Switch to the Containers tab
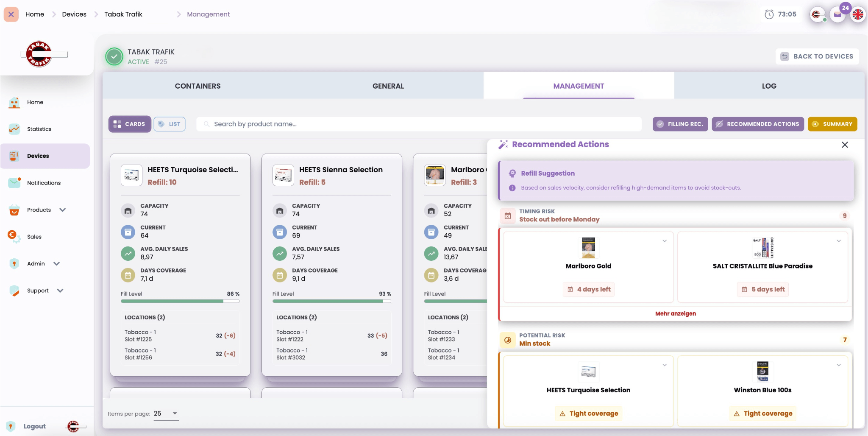Image resolution: width=868 pixels, height=436 pixels. pyautogui.click(x=198, y=86)
